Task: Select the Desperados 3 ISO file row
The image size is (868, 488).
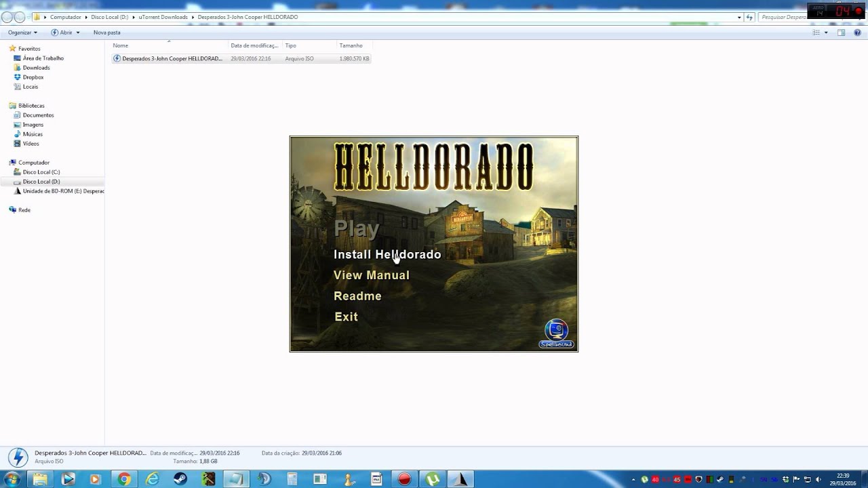Action: tap(241, 59)
